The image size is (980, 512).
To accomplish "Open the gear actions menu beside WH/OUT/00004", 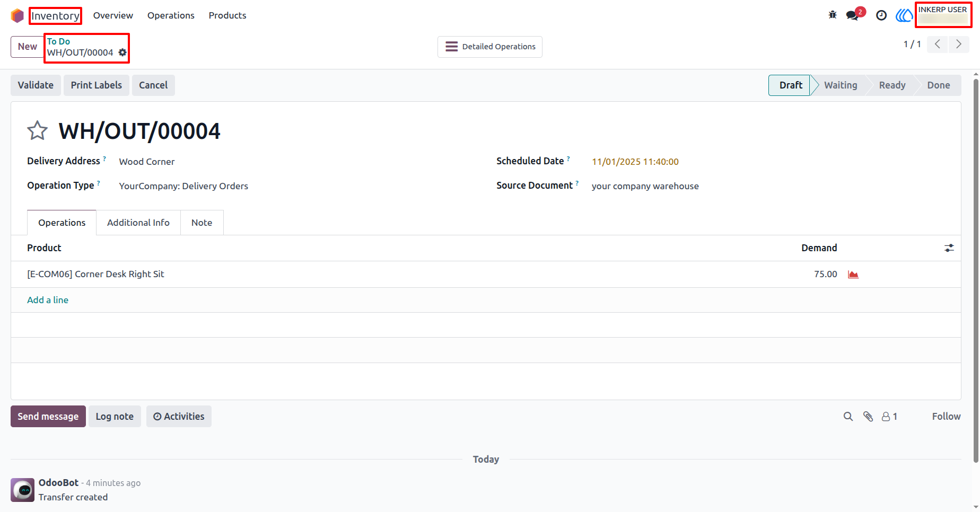I will pyautogui.click(x=122, y=52).
